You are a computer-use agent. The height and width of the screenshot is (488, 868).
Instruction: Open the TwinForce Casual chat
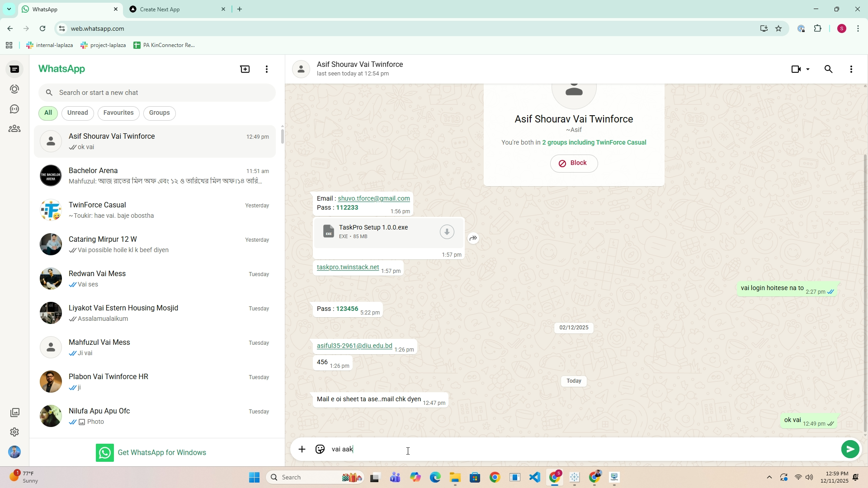click(155, 210)
